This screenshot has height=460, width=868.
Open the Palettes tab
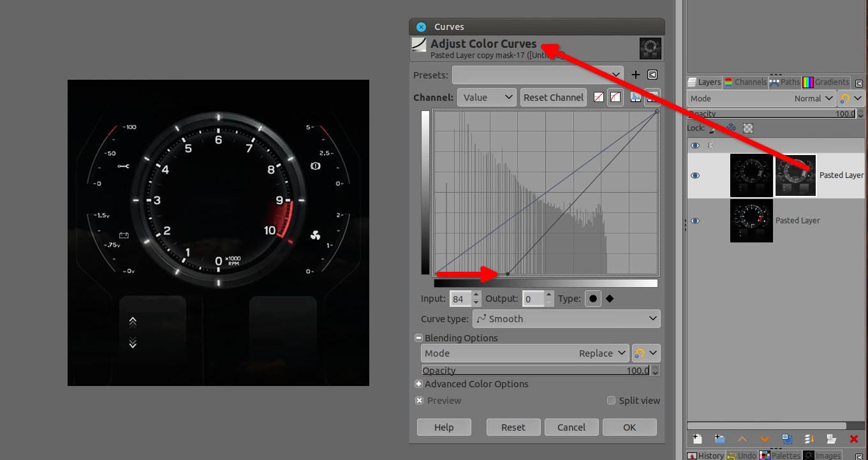(x=780, y=456)
